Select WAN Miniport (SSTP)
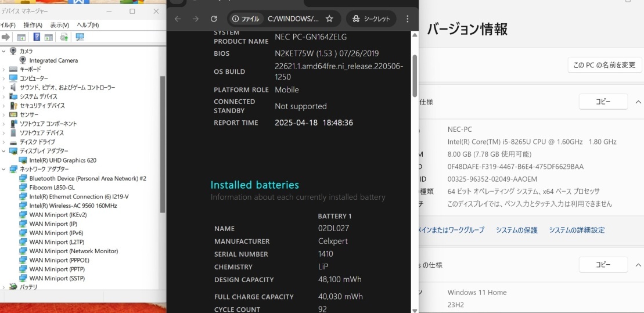 click(x=57, y=278)
